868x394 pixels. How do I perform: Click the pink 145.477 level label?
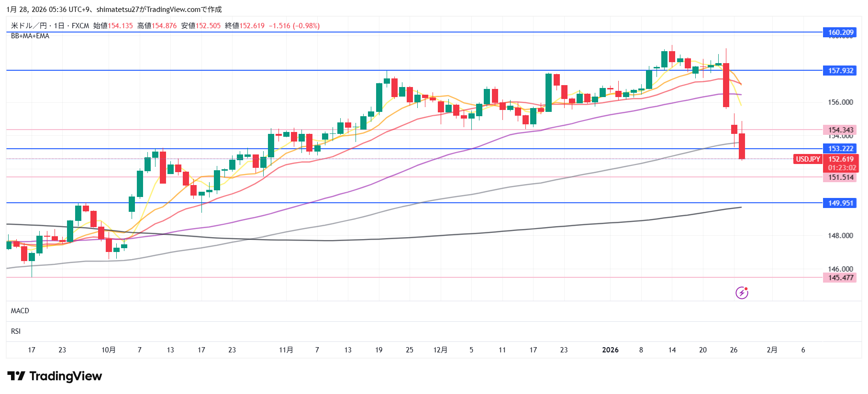coord(841,278)
